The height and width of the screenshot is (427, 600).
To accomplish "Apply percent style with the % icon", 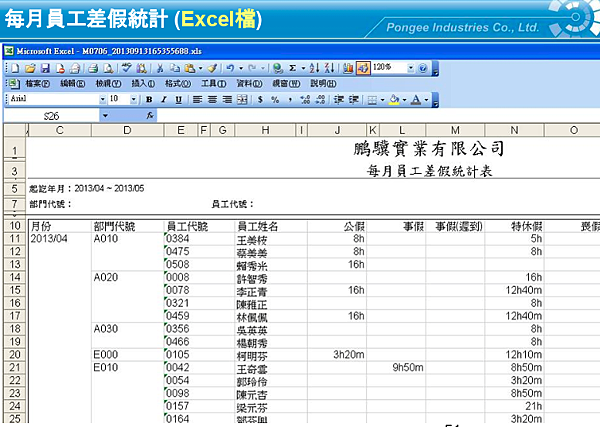I will coord(275,100).
